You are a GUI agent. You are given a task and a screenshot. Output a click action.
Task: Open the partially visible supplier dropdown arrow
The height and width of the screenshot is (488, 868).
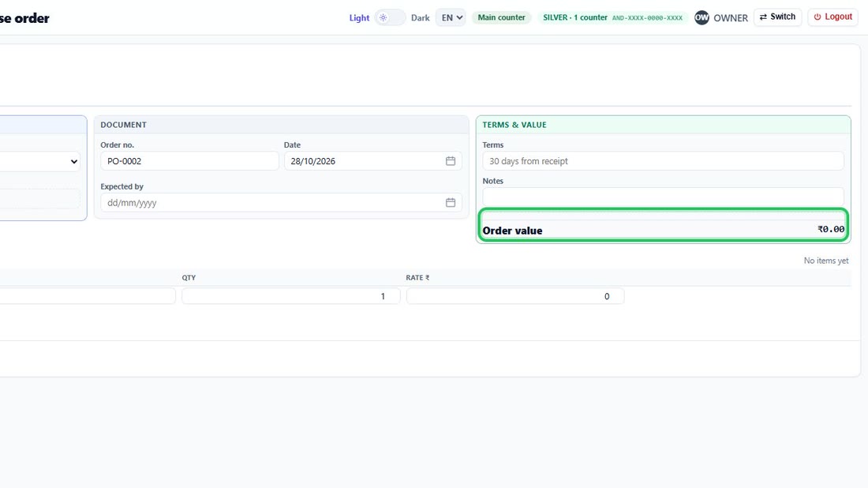(x=73, y=162)
